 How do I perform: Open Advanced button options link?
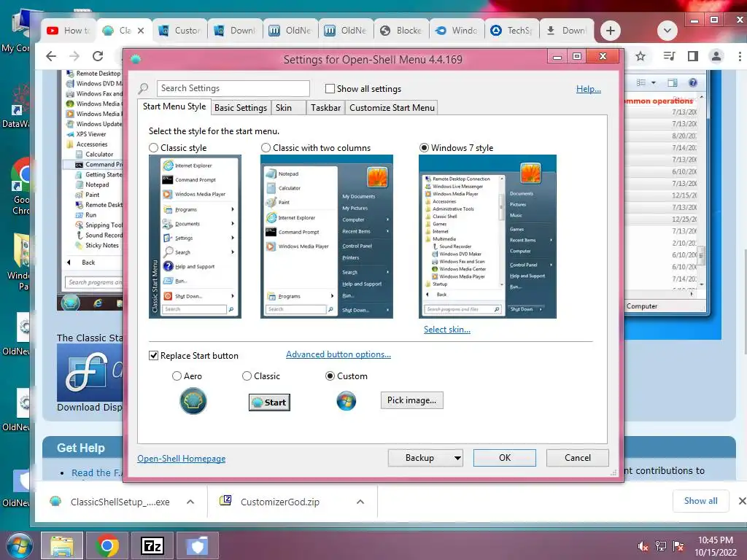pyautogui.click(x=338, y=354)
